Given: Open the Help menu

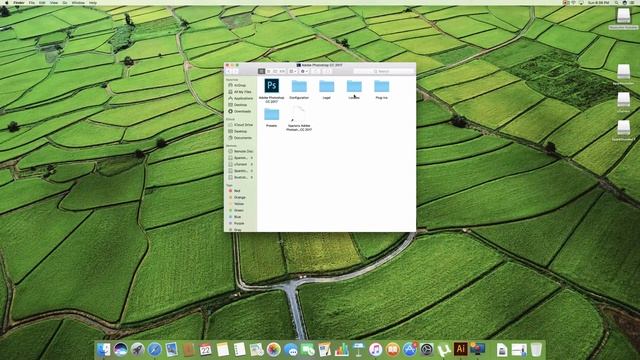Looking at the screenshot, I should (x=93, y=2).
